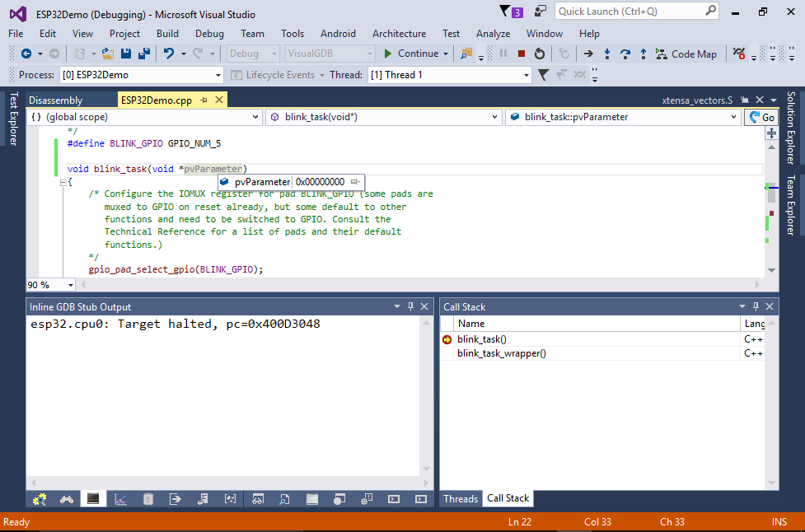805x532 pixels.
Task: Click the line graph icon in bottom tab strip
Action: pyautogui.click(x=120, y=499)
